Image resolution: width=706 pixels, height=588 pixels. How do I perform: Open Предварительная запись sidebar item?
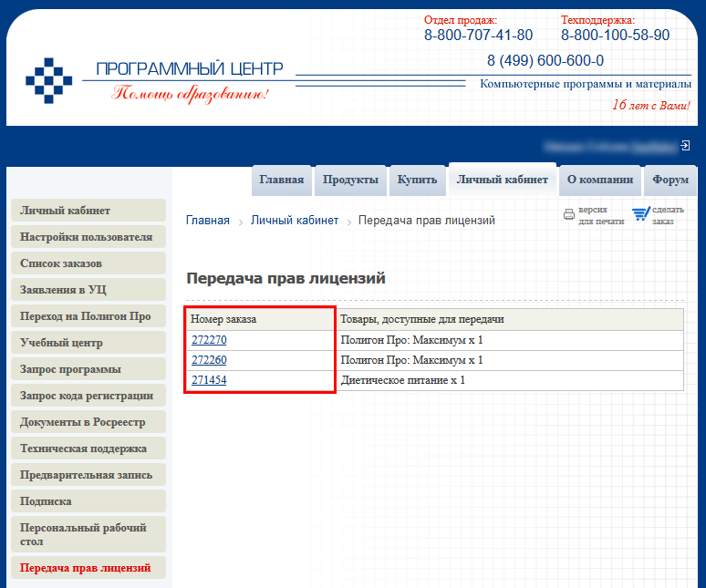coord(88,475)
